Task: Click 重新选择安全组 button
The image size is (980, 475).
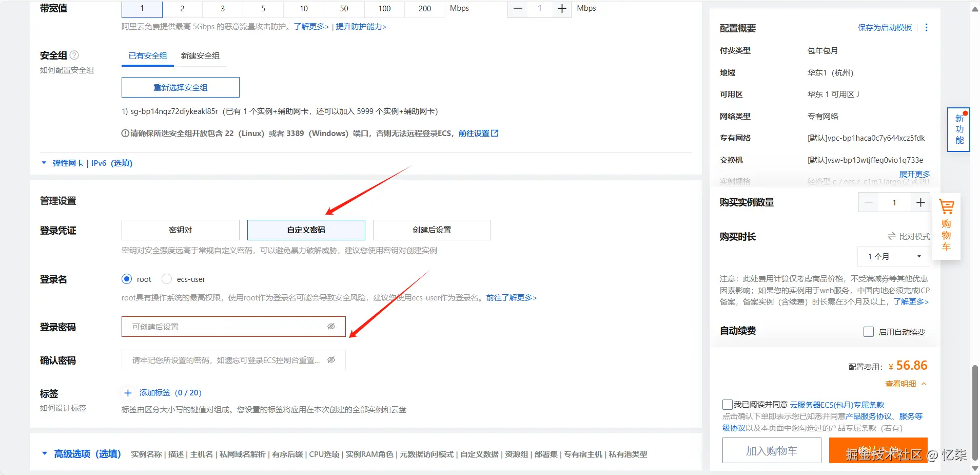Action: click(x=181, y=87)
